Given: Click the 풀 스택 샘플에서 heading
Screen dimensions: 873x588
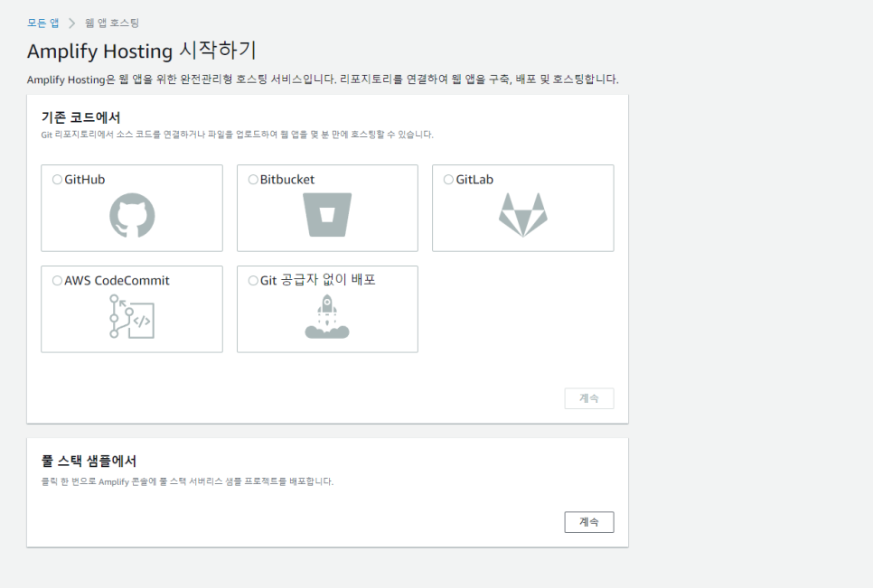Looking at the screenshot, I should coord(89,461).
